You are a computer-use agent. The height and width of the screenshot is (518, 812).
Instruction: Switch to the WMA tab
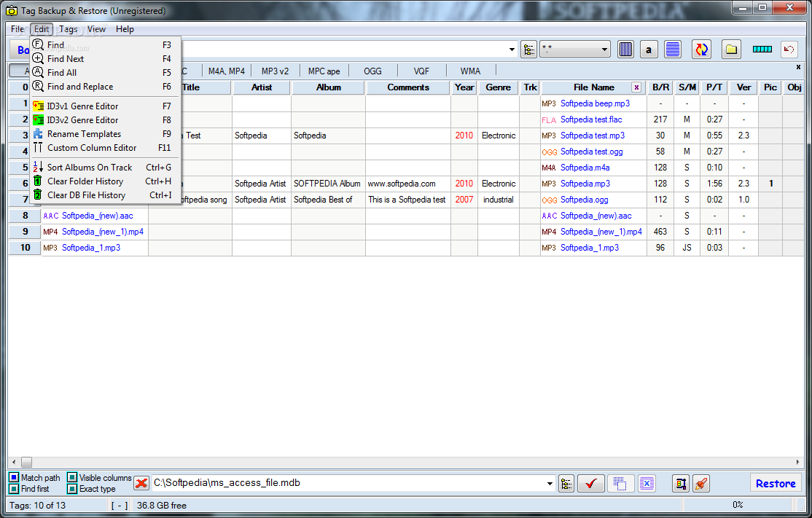click(x=470, y=71)
